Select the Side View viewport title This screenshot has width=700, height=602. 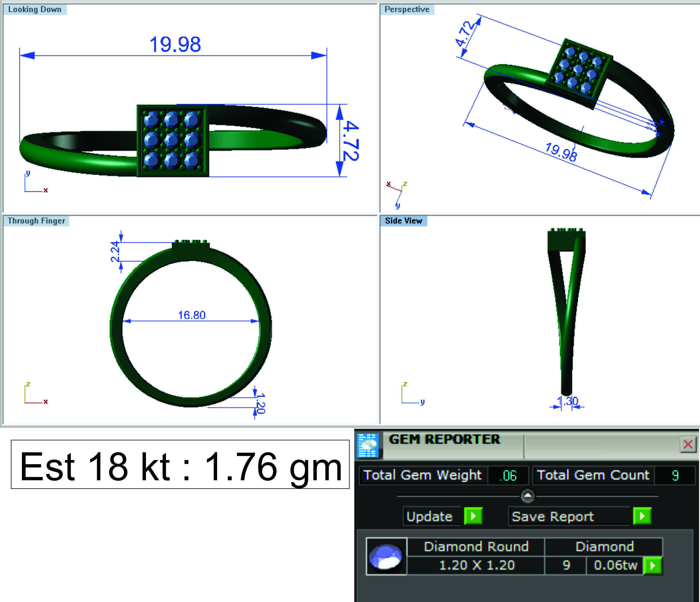coord(403,221)
